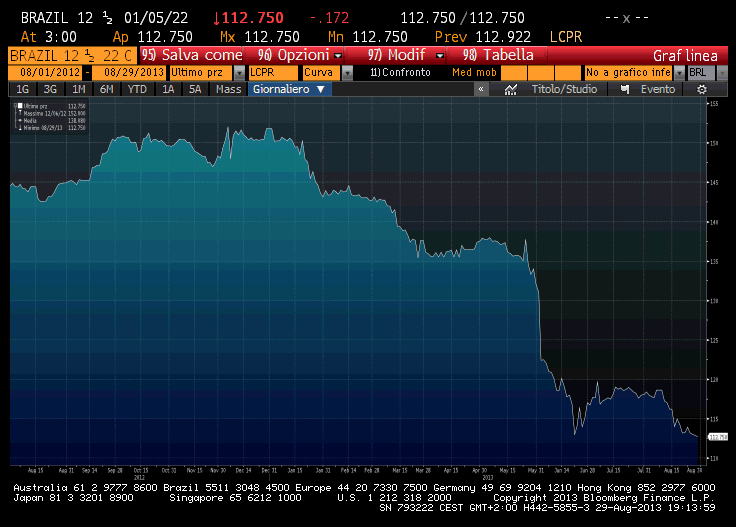Open the Ultimo prz dropdown arrow
Image resolution: width=736 pixels, height=527 pixels.
(x=239, y=73)
